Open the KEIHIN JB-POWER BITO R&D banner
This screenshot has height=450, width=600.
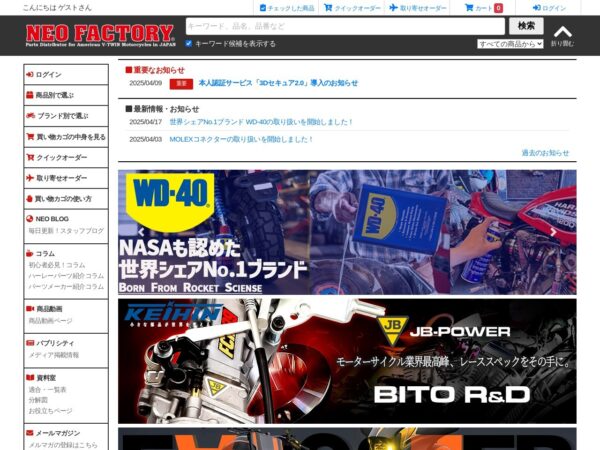pyautogui.click(x=347, y=361)
